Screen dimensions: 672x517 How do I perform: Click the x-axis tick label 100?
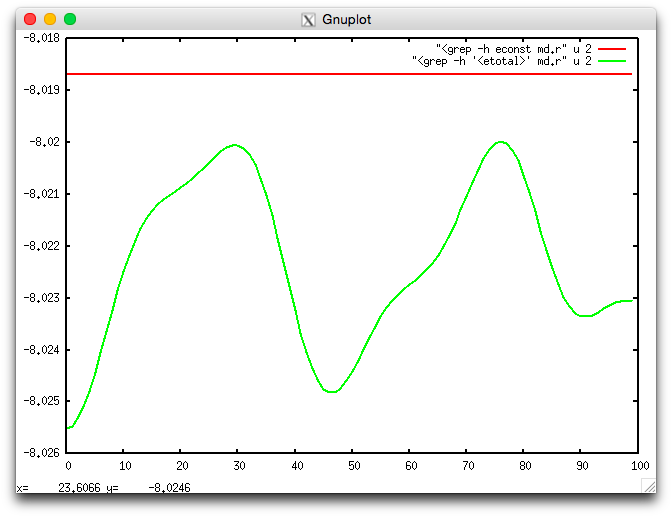click(637, 465)
